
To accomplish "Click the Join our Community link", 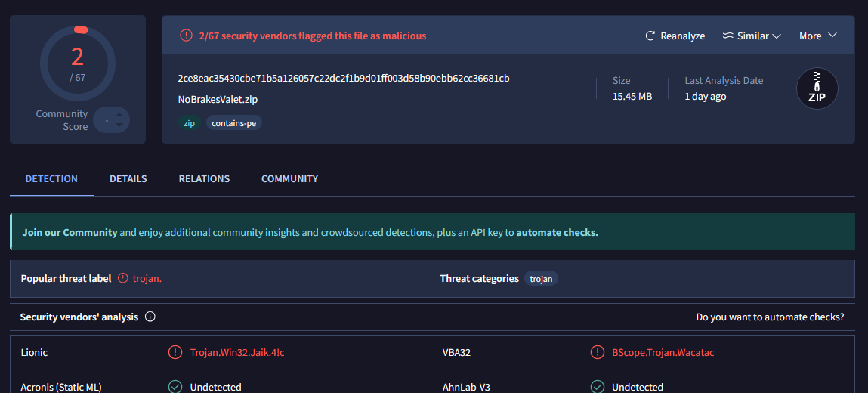I will click(70, 232).
